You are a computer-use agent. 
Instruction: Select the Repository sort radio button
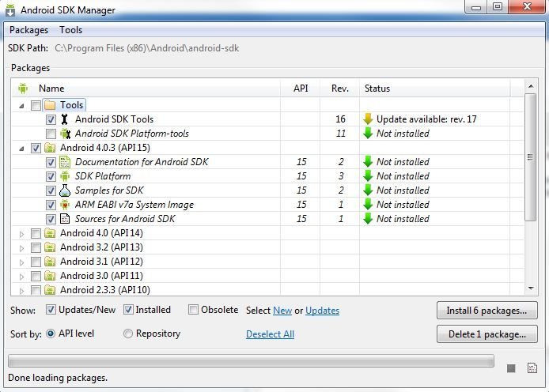pyautogui.click(x=128, y=334)
